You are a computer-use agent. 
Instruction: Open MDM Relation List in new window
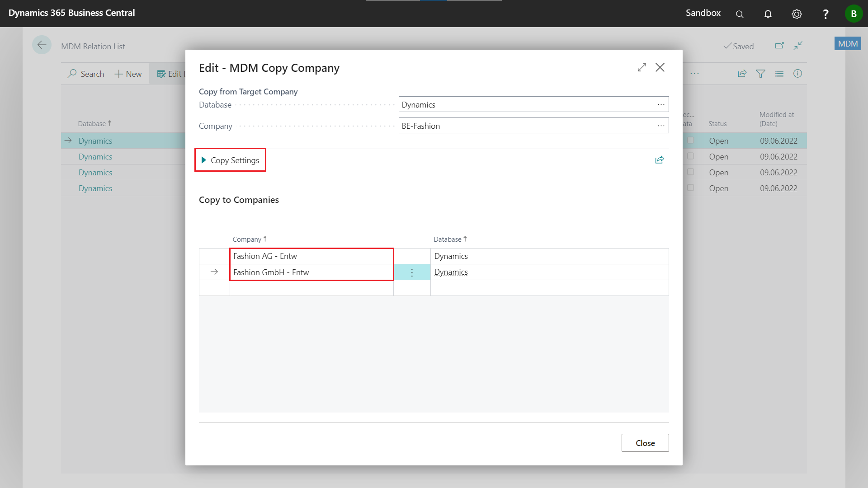[x=779, y=46]
